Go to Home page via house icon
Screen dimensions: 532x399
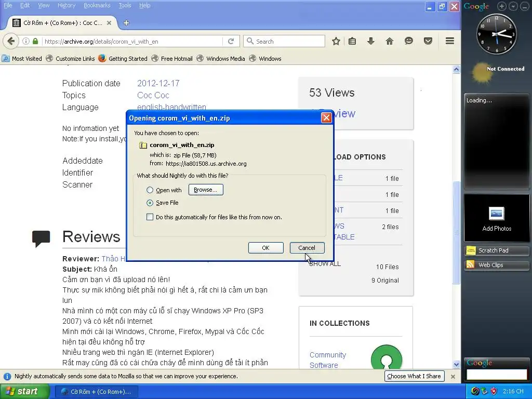coord(390,42)
